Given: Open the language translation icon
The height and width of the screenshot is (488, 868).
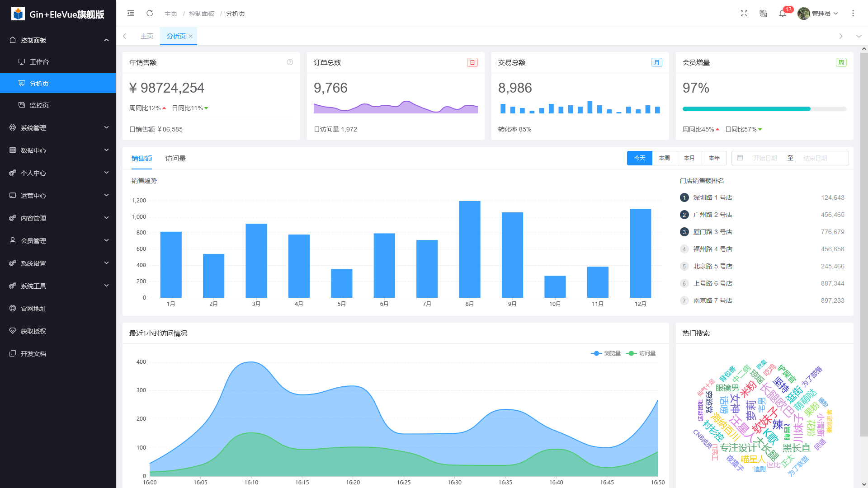Looking at the screenshot, I should [x=763, y=14].
